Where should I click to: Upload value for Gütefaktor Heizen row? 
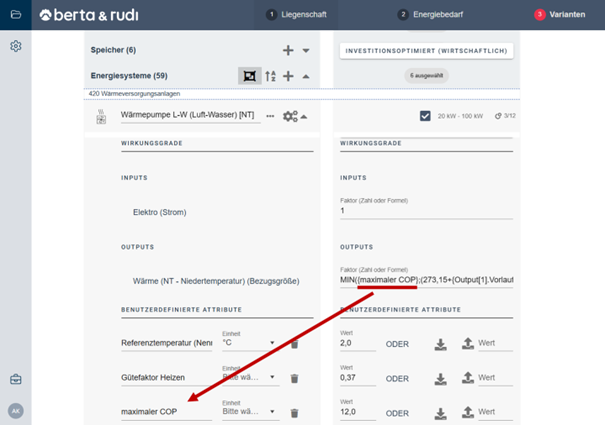click(468, 378)
